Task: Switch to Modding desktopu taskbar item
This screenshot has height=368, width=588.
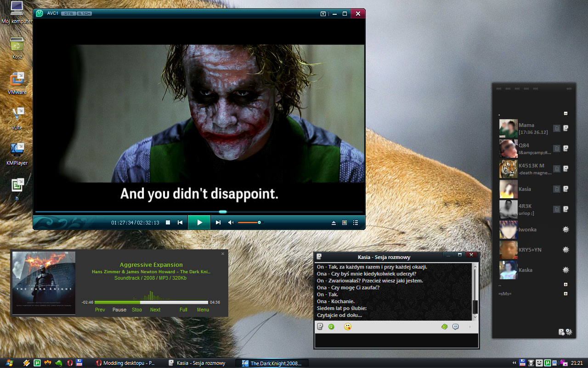Action: (125, 363)
